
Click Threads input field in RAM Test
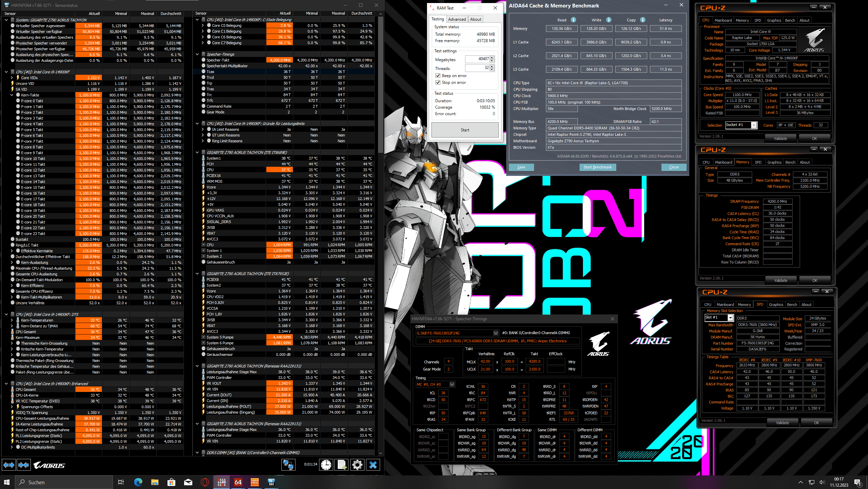pyautogui.click(x=477, y=68)
